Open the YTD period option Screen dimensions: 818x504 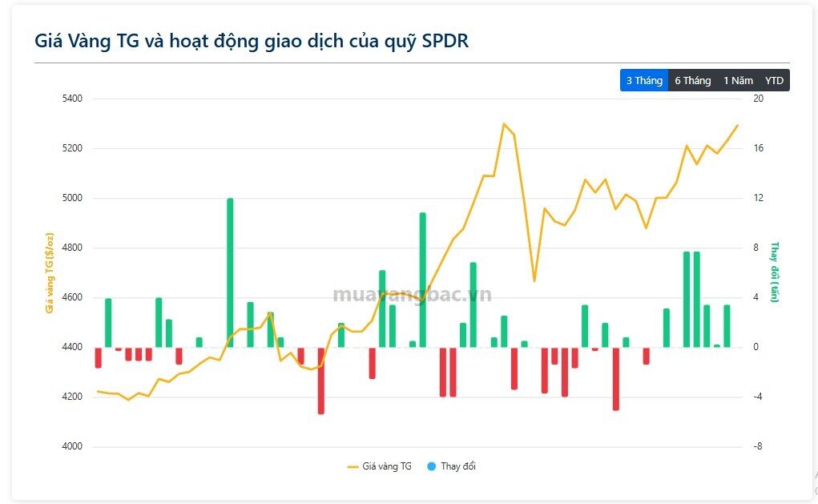[x=773, y=80]
